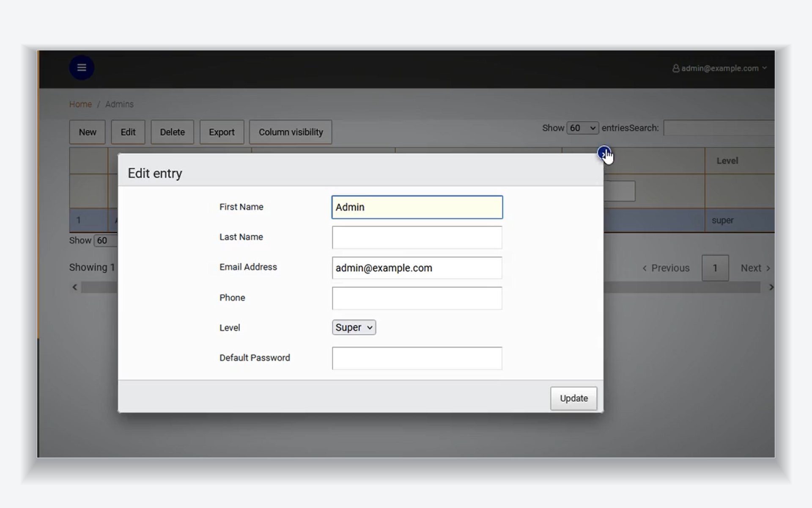Select row number 1 cell

coord(88,220)
